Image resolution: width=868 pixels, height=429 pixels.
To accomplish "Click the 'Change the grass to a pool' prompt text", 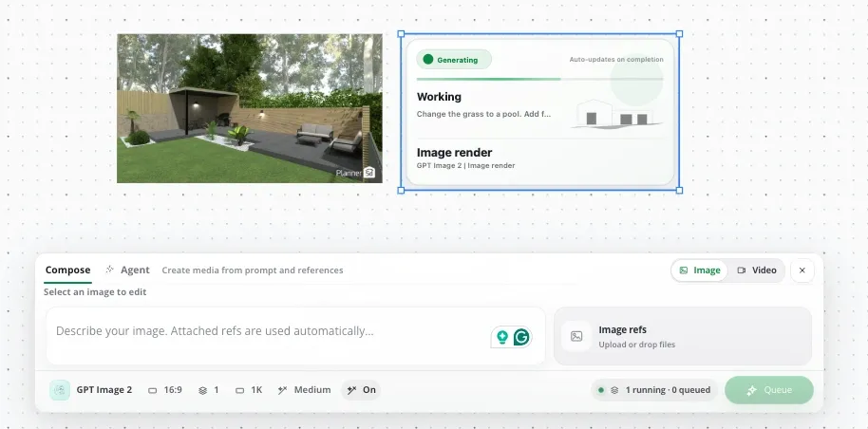I will click(x=483, y=114).
